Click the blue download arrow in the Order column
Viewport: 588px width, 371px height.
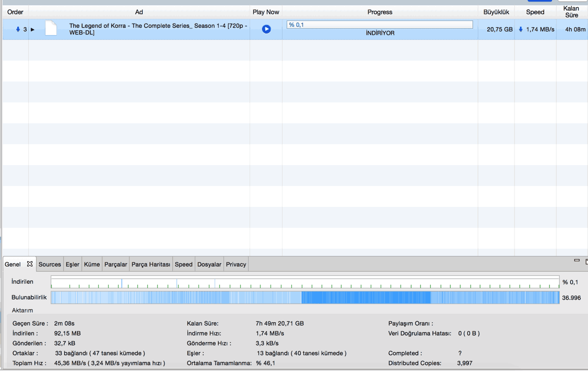(18, 29)
